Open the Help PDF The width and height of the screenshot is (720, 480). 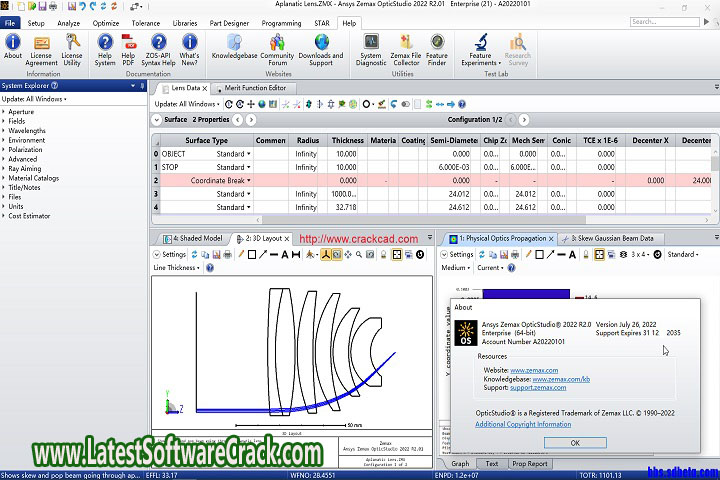point(129,50)
